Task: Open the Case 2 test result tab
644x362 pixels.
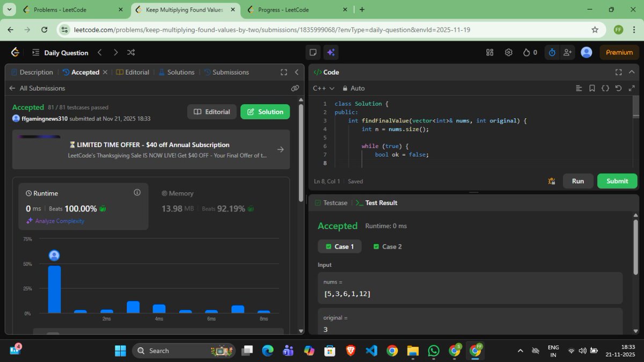Action: click(x=387, y=246)
